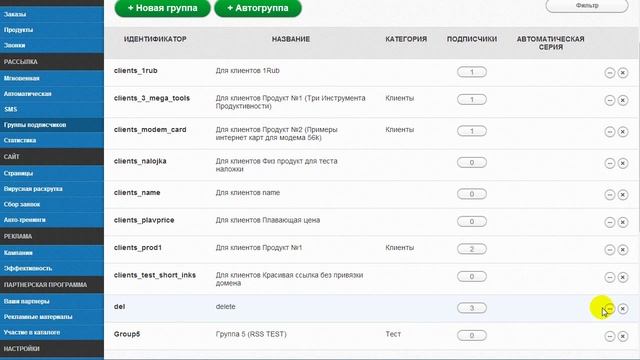Click the name Для клиентов Плавающая цена
640x360 pixels.
(x=268, y=220)
